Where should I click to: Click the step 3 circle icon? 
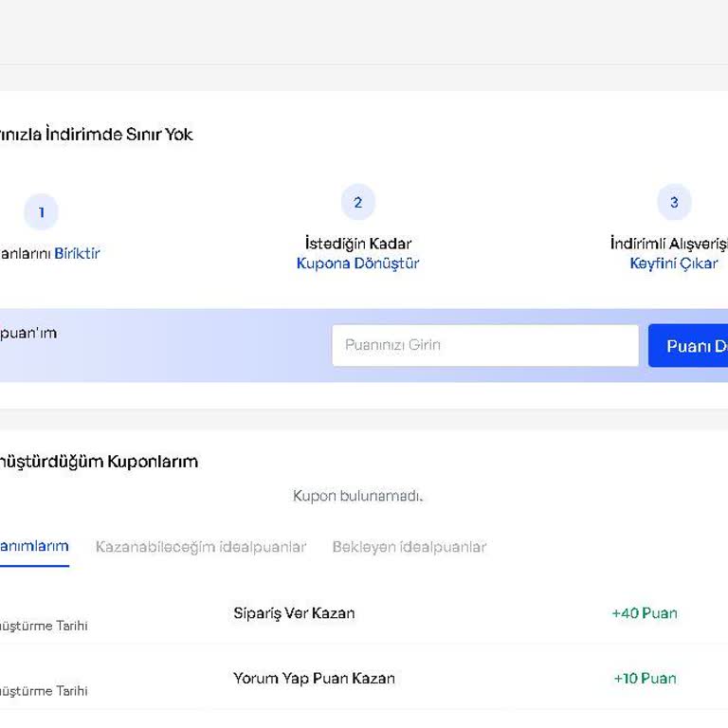tap(674, 202)
